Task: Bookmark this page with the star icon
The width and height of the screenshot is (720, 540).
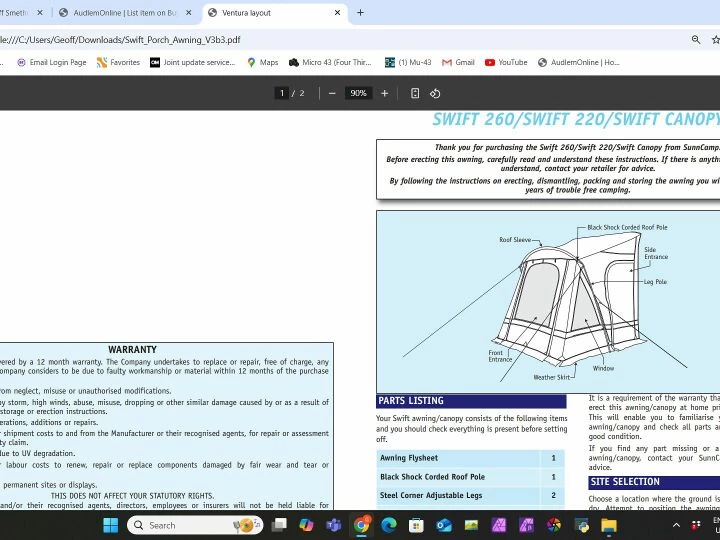Action: 715,40
